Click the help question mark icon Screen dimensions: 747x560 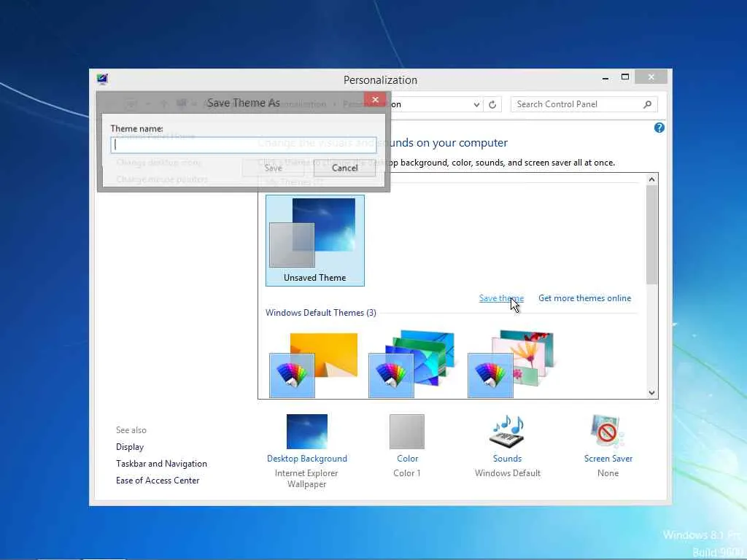[659, 128]
